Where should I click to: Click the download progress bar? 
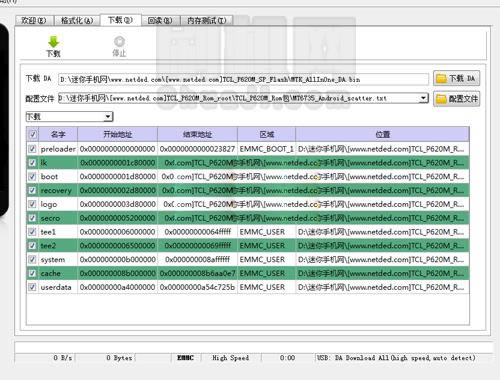(253, 347)
